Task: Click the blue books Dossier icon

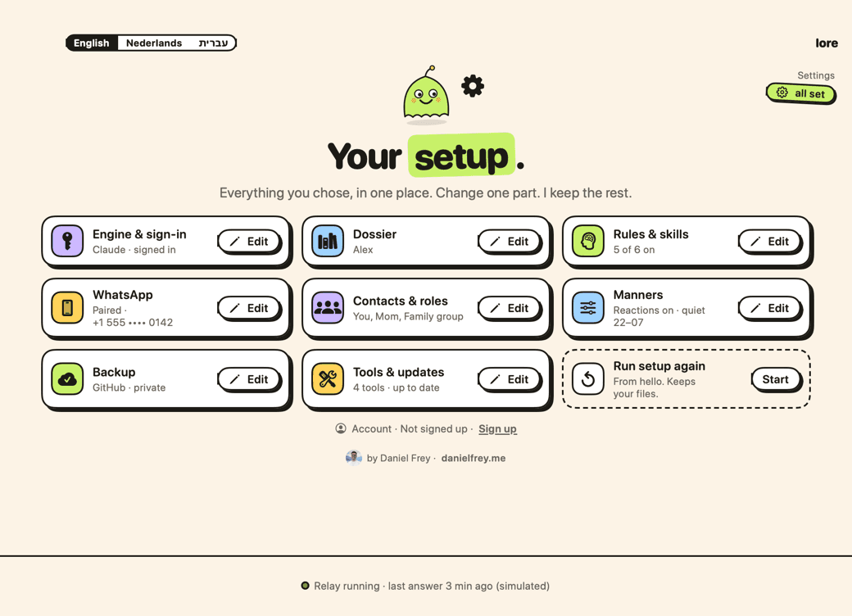Action: pyautogui.click(x=328, y=241)
